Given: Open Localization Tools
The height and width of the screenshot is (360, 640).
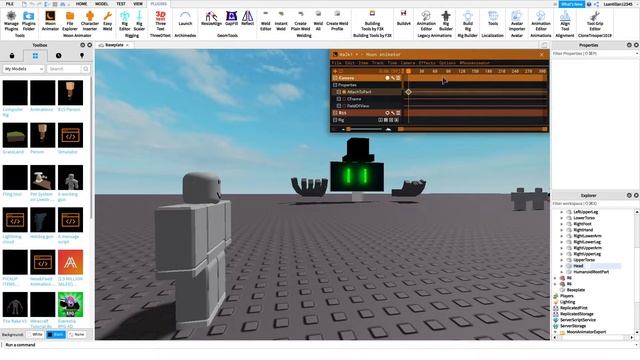Looking at the screenshot, I should pos(493,19).
